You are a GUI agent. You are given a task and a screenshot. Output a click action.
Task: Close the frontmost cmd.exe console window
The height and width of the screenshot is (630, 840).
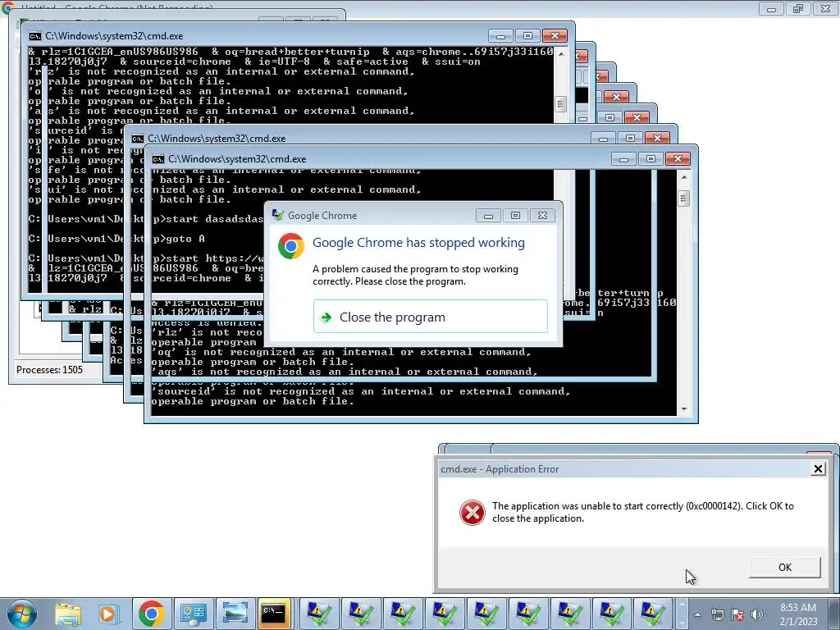coord(678,158)
